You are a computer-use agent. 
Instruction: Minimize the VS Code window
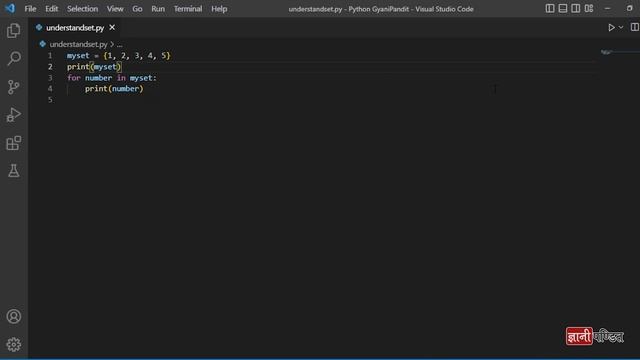click(607, 8)
